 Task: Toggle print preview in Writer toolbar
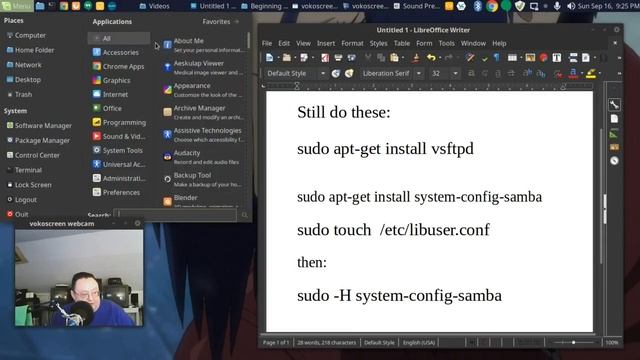click(x=351, y=58)
